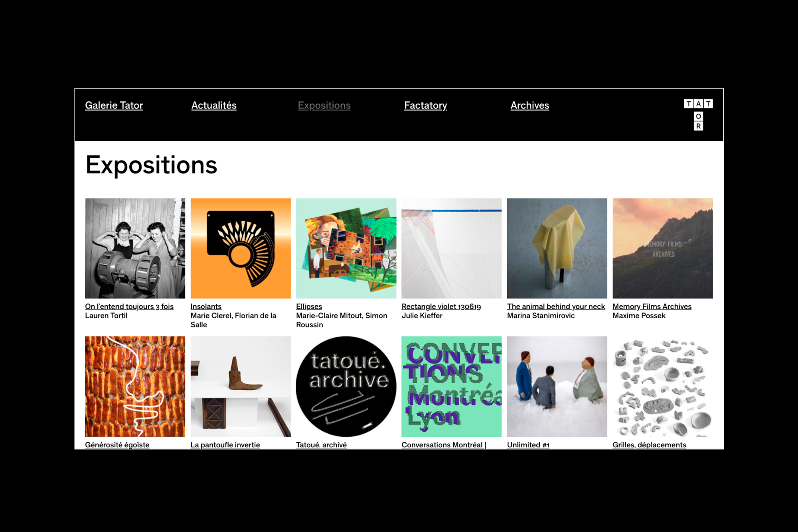Screen dimensions: 798x532
Task: Follow the On l'entend toujours 3 fois link
Action: (129, 307)
